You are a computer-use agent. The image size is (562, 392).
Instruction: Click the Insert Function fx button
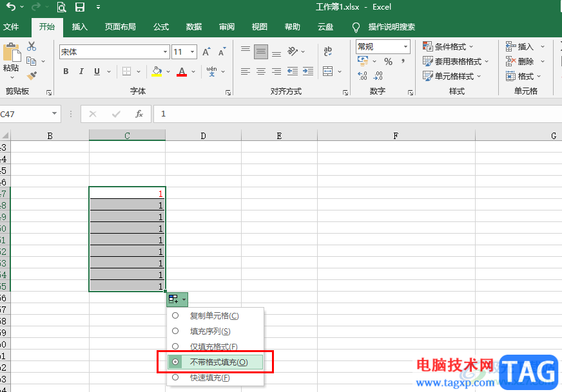(x=139, y=114)
